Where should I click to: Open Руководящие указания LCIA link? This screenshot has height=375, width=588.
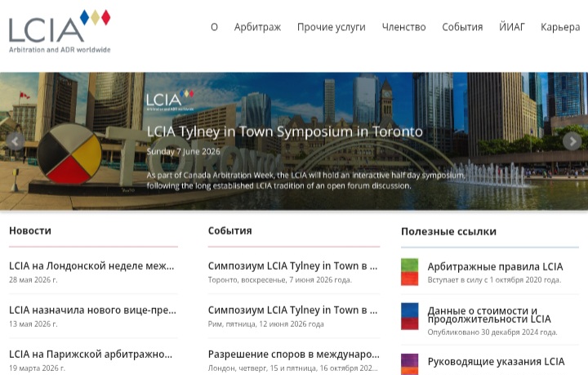click(x=497, y=361)
